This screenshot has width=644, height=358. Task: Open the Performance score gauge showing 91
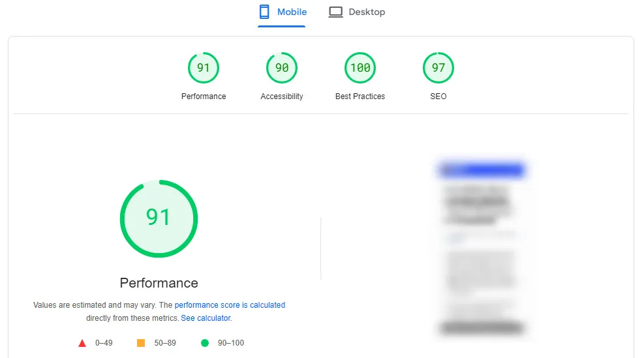click(204, 68)
